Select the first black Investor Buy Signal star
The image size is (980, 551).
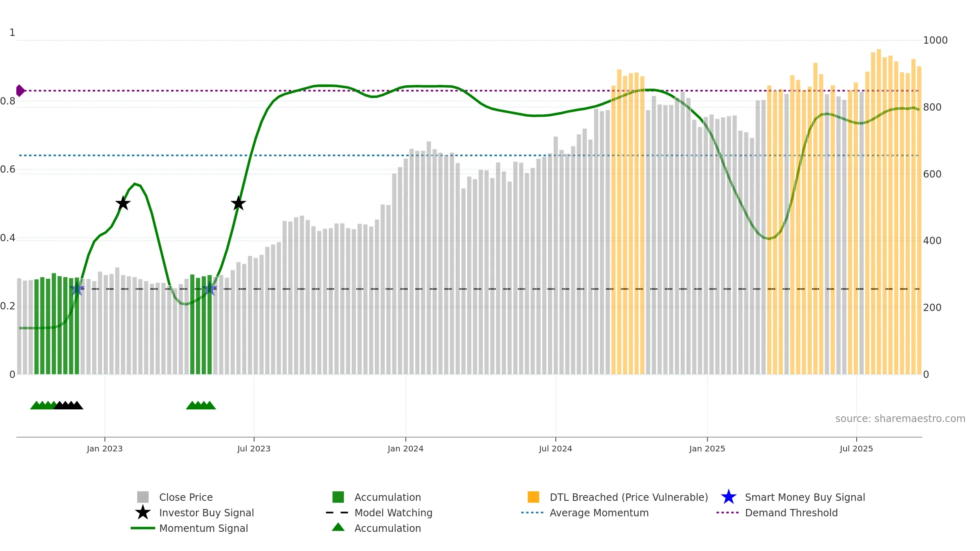pos(123,203)
